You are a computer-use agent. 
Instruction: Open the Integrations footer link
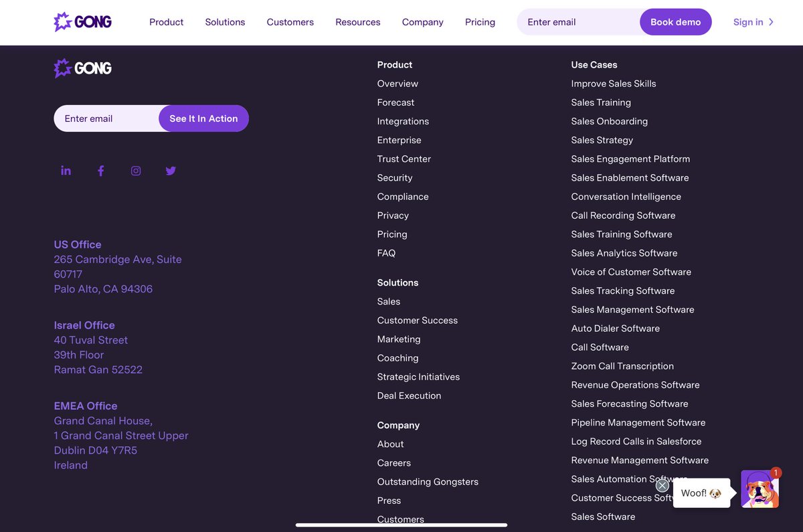pos(403,121)
